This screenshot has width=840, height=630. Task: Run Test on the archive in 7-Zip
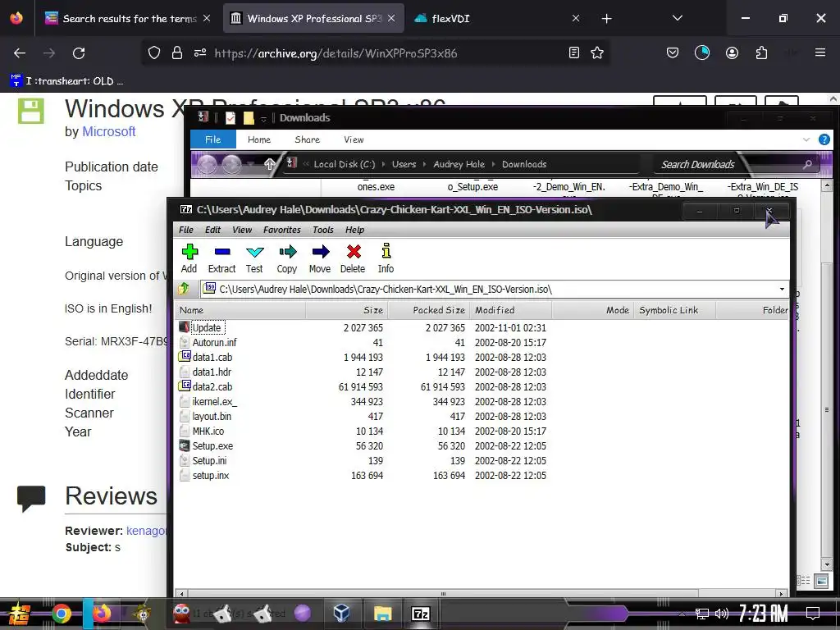click(254, 258)
